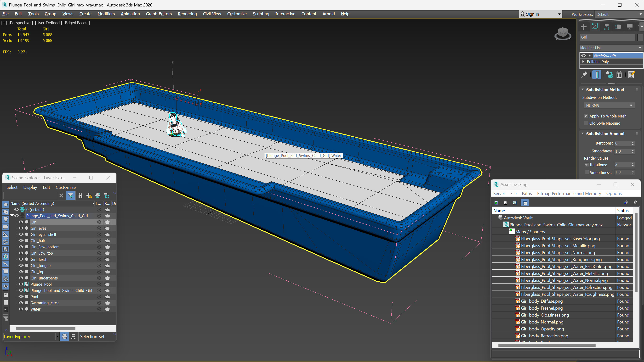Toggle Apply To Whole Mesh checkbox

[x=586, y=116]
